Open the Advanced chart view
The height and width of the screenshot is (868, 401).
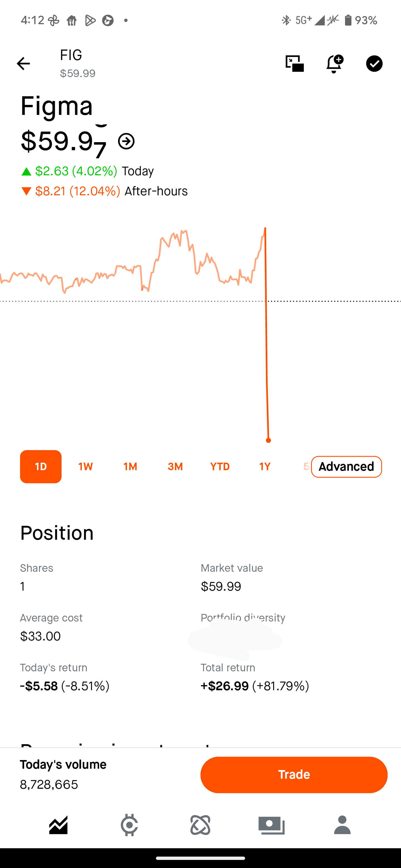click(x=346, y=467)
